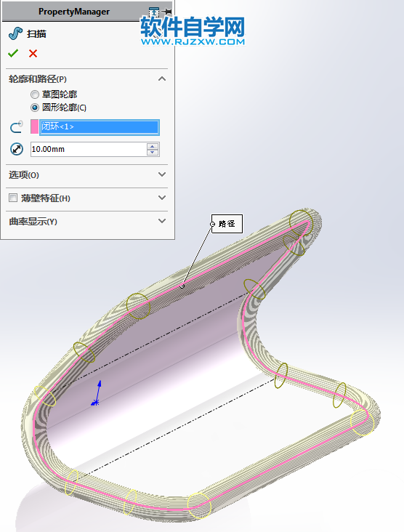Increase the diameter with the up spinner arrow
Image resolution: width=404 pixels, height=532 pixels.
click(153, 146)
